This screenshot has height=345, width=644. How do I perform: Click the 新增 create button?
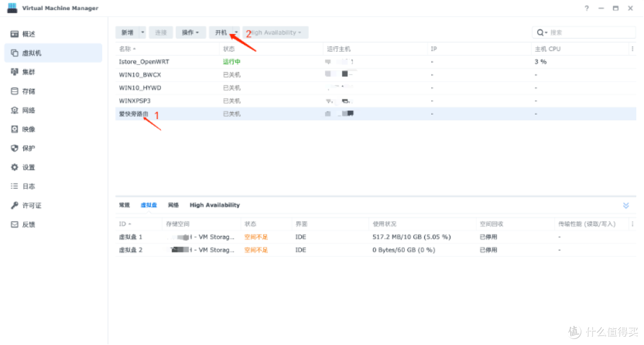(x=128, y=32)
